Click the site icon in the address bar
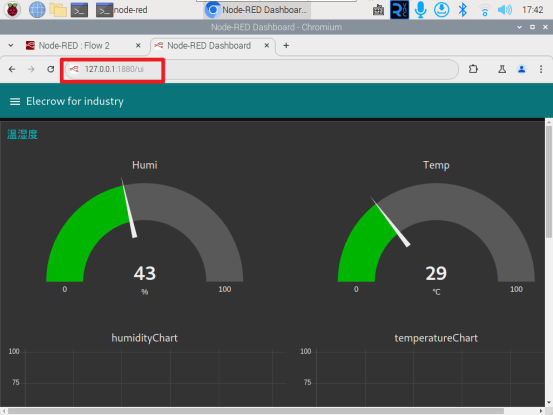 point(74,69)
